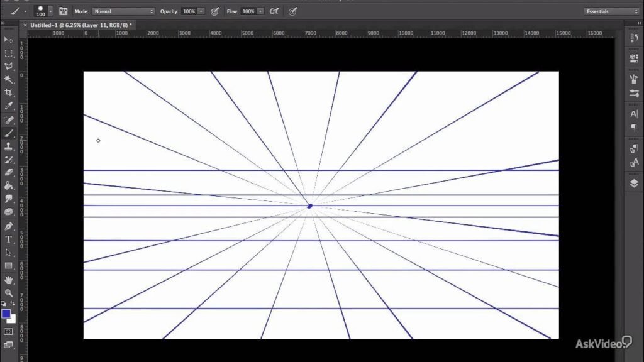
Task: Select the Clone Stamp tool
Action: coord(9,146)
